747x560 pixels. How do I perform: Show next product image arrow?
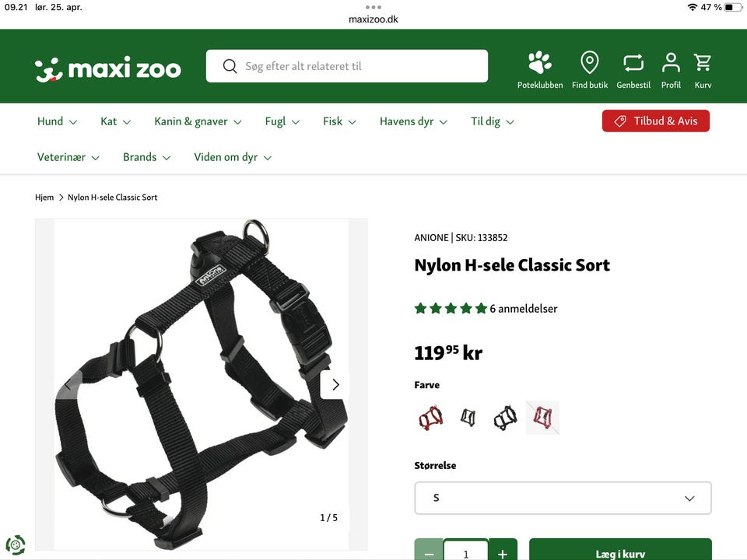tap(335, 384)
